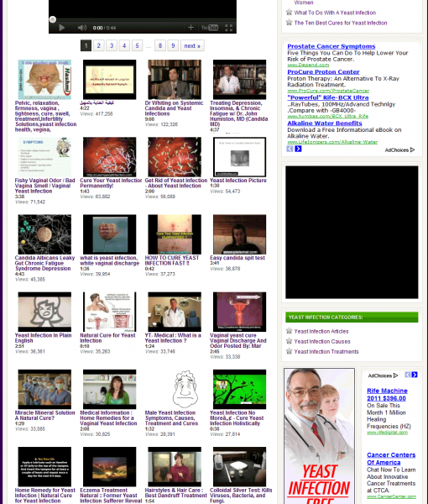The width and height of the screenshot is (428, 504).
Task: Open the Prostate Cancer Symptoms ad link
Action: tap(331, 46)
